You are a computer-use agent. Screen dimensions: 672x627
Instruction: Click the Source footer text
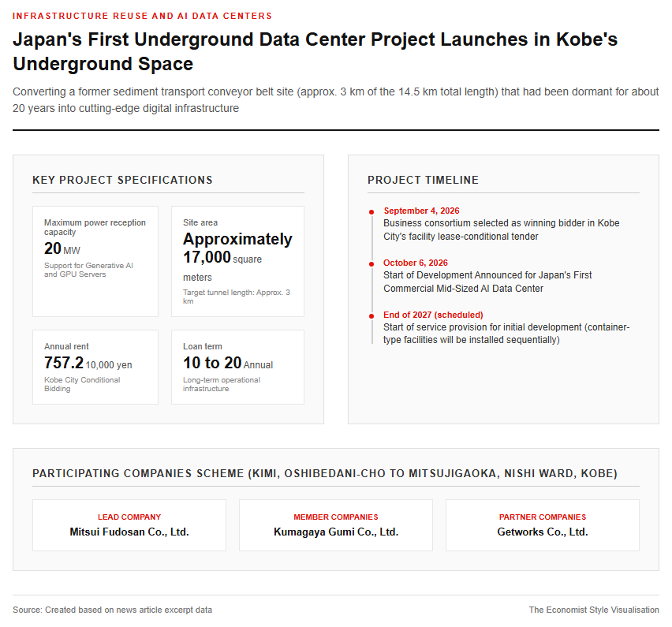[112, 610]
